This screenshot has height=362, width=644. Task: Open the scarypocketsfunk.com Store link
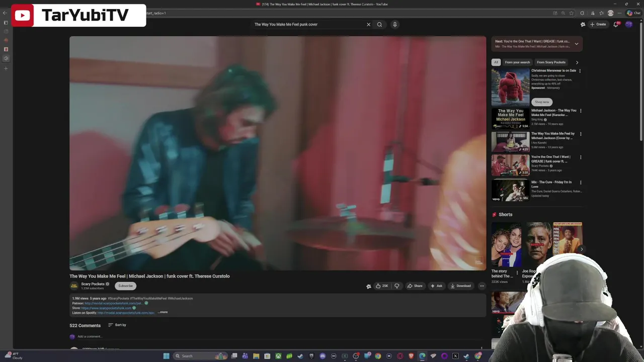coord(106,308)
